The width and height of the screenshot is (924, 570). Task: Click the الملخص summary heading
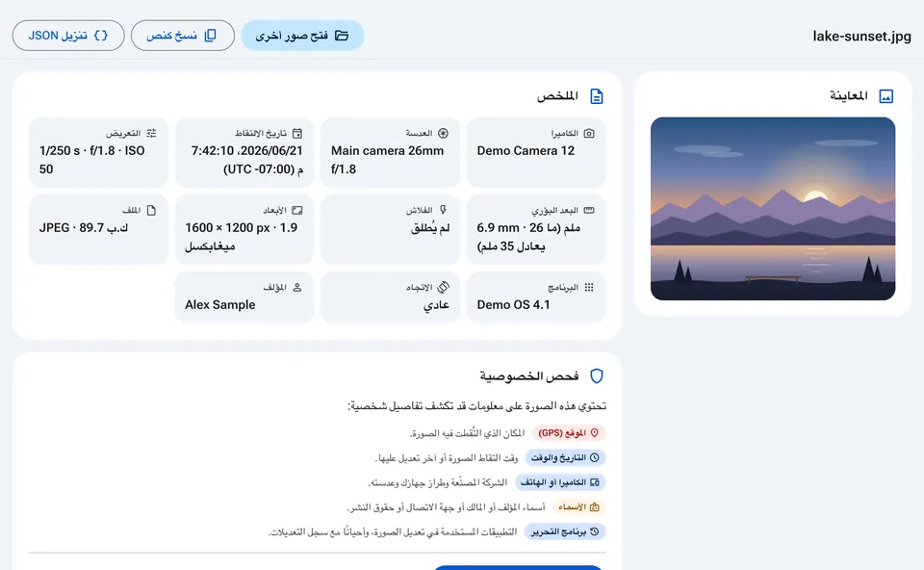tap(557, 96)
